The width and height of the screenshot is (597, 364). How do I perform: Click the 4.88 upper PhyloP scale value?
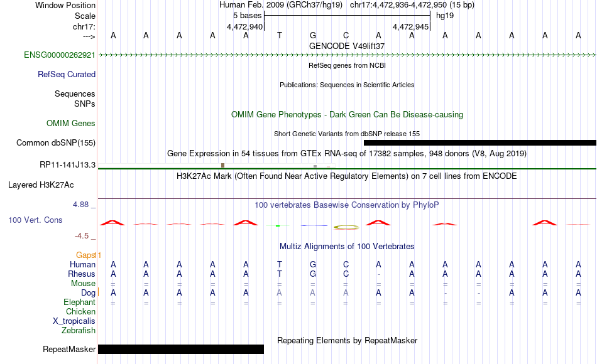point(80,205)
